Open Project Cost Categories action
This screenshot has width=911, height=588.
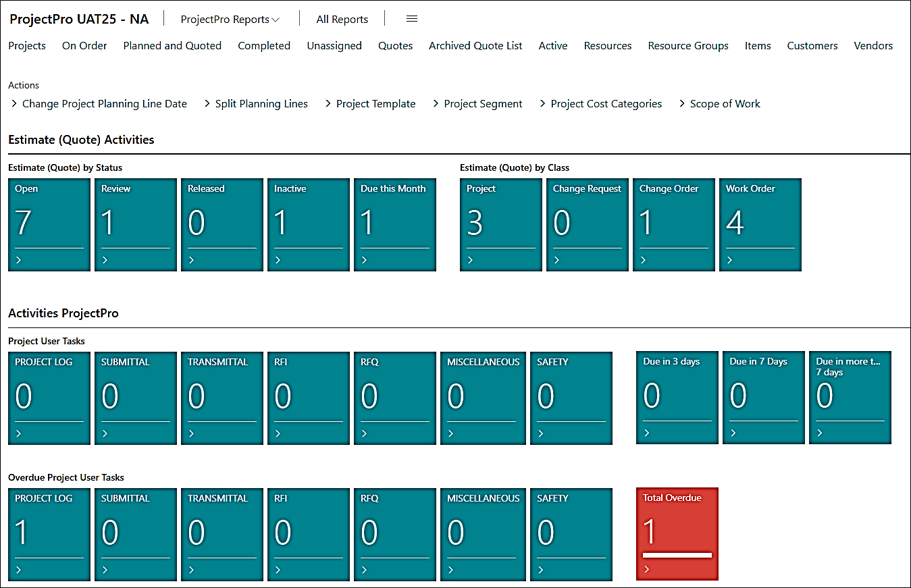[601, 104]
